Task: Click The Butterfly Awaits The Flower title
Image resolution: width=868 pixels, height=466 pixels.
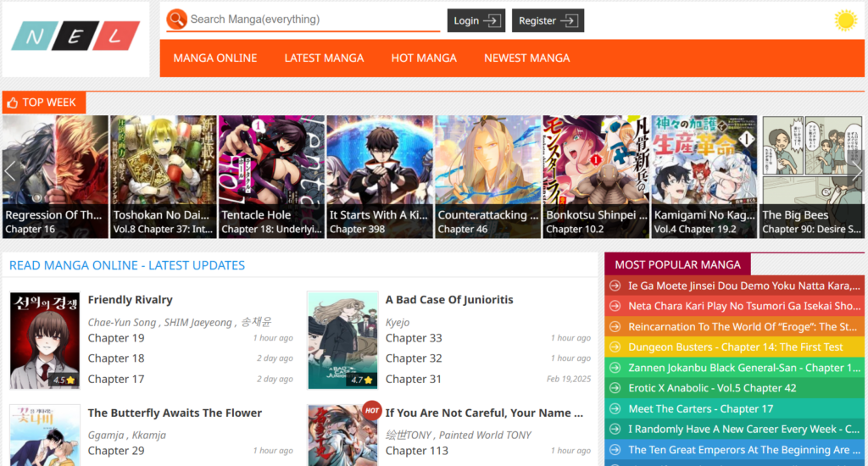Action: [x=175, y=413]
